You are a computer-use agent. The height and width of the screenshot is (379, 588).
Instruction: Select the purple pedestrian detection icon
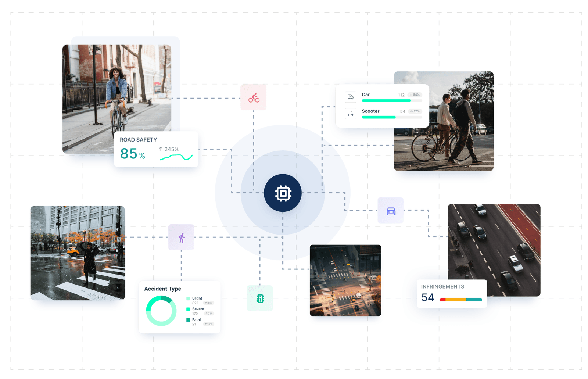pos(181,237)
